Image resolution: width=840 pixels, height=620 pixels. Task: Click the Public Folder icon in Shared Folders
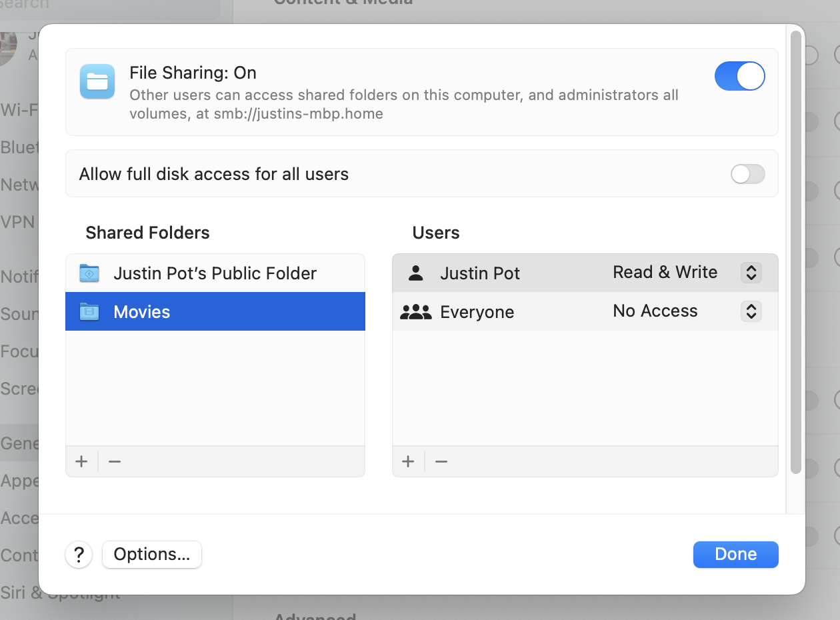pyautogui.click(x=89, y=273)
